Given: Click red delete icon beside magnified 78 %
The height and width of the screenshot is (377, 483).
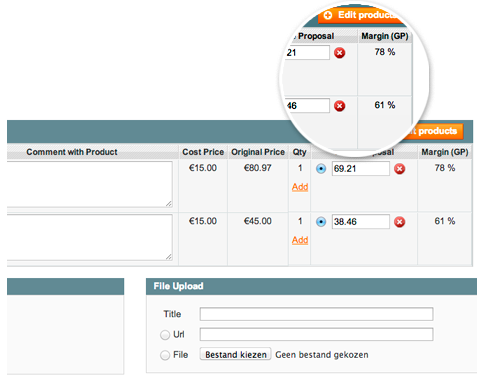Looking at the screenshot, I should [339, 53].
